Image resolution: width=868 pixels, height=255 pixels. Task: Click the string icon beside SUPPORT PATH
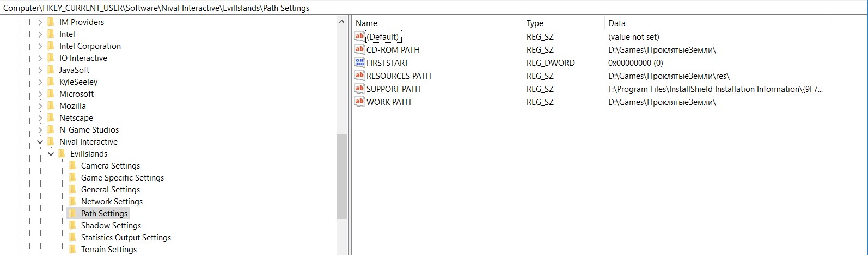[x=359, y=89]
